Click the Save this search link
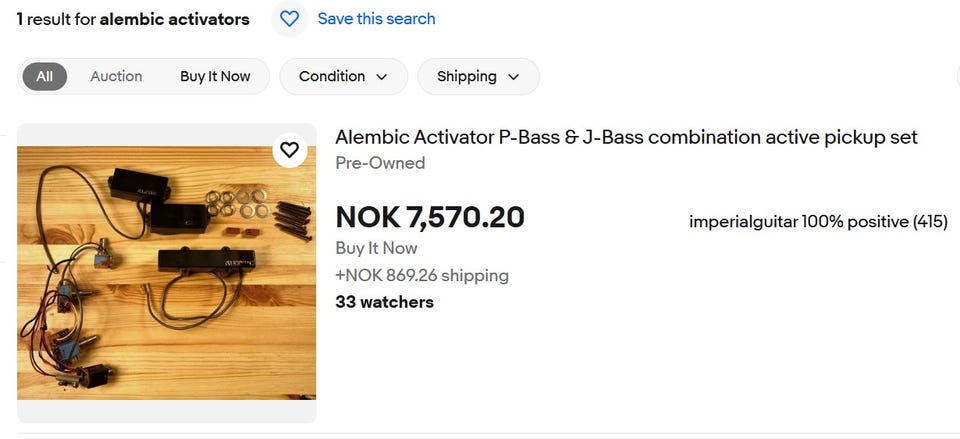Image resolution: width=960 pixels, height=439 pixels. pos(376,19)
